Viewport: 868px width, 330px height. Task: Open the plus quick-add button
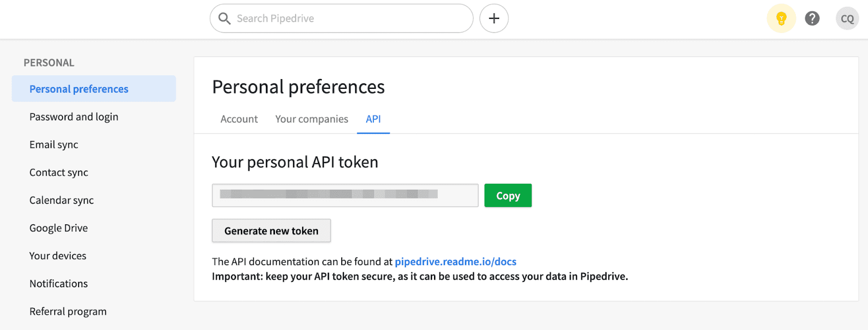[494, 18]
